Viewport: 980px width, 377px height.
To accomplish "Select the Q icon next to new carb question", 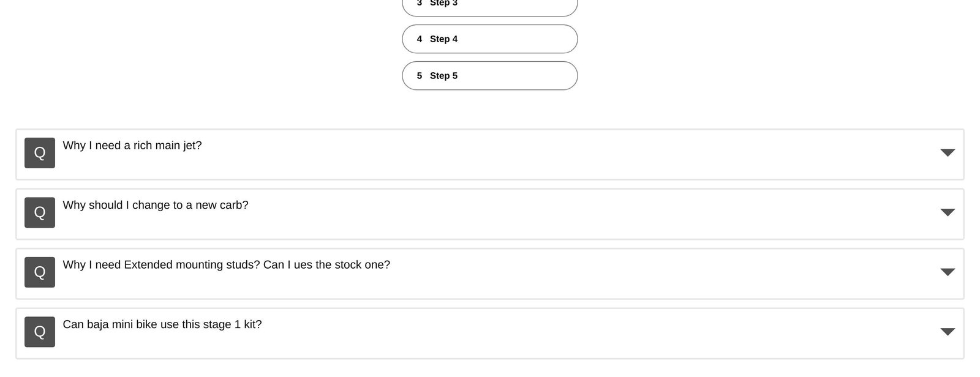I will (x=40, y=212).
